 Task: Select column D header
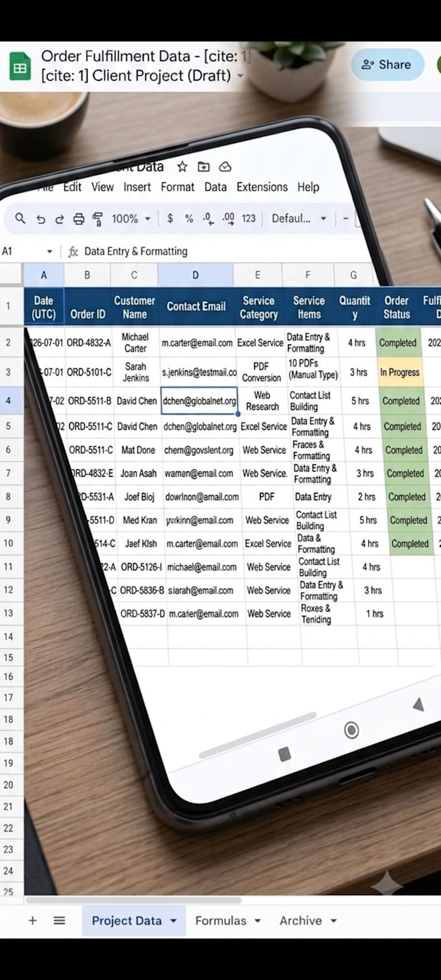195,275
